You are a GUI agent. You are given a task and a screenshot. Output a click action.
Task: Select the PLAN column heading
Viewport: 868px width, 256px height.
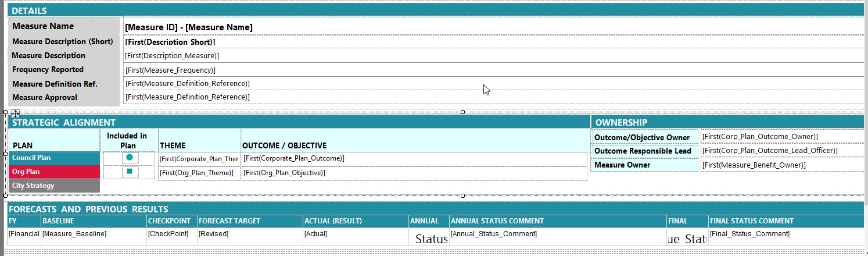click(x=54, y=140)
